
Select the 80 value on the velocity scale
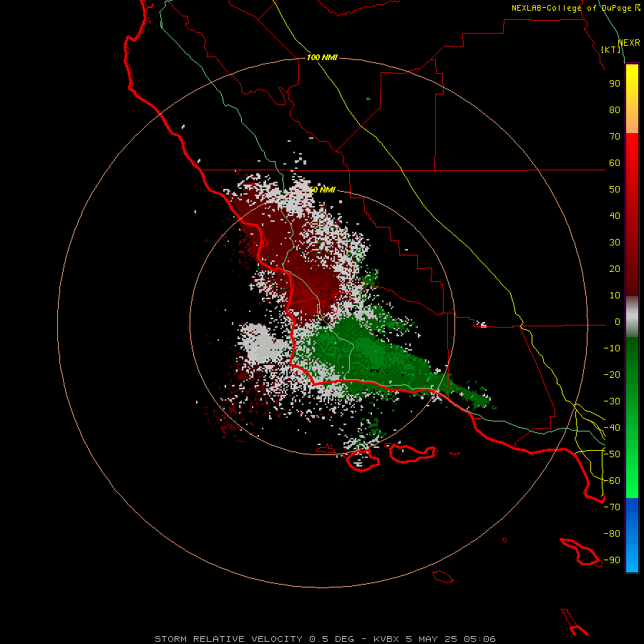tap(615, 110)
